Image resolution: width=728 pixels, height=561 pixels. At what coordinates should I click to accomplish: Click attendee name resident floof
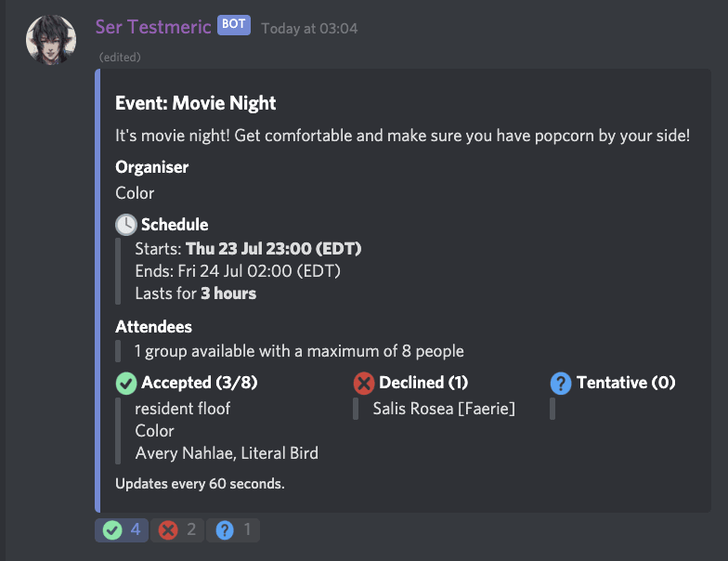pyautogui.click(x=182, y=408)
